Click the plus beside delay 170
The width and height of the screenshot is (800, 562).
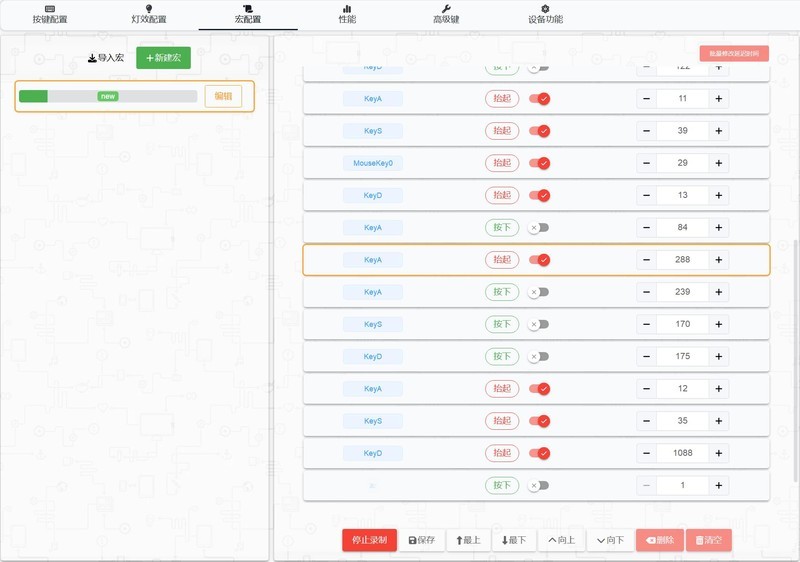(x=719, y=324)
